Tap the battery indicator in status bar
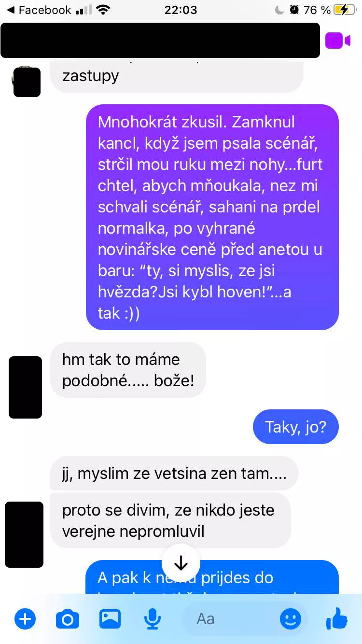The width and height of the screenshot is (362, 644). (x=344, y=10)
